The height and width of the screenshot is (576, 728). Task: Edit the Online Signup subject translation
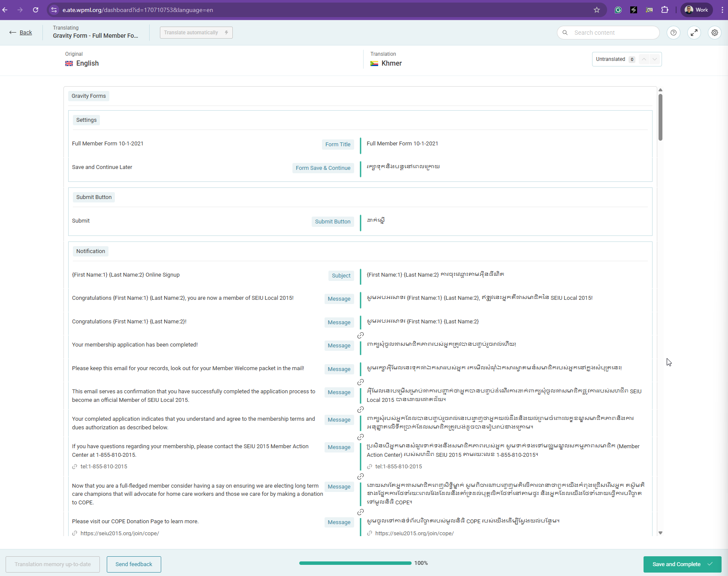(x=435, y=274)
